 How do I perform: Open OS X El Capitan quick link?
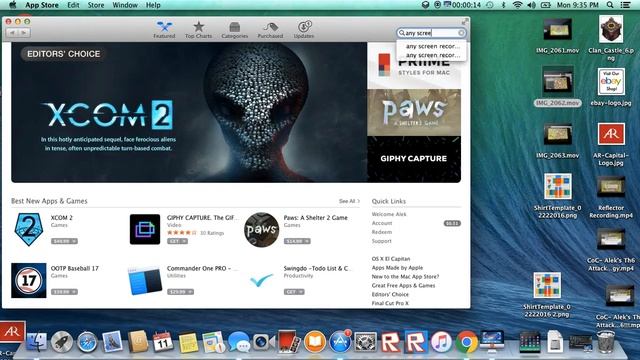click(391, 259)
